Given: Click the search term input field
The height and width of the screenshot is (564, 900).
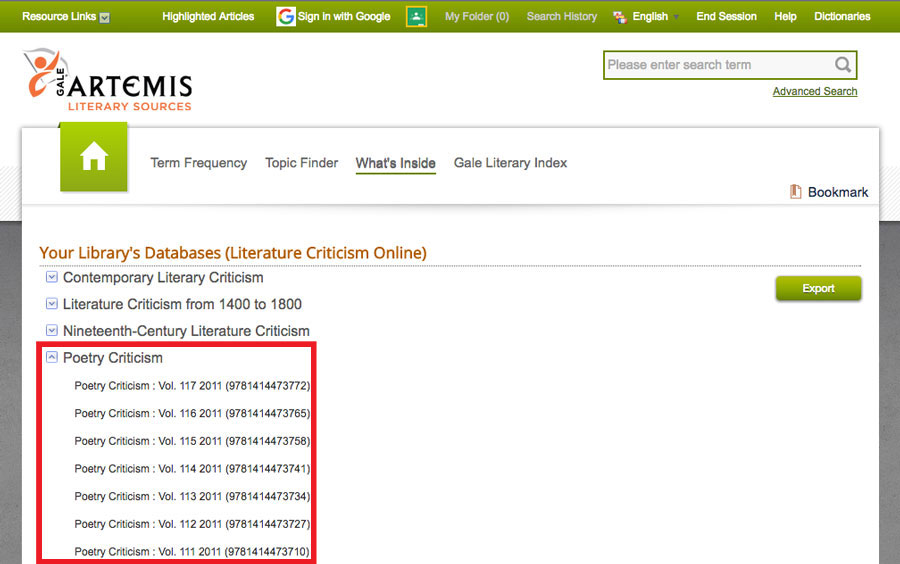Looking at the screenshot, I should (717, 65).
